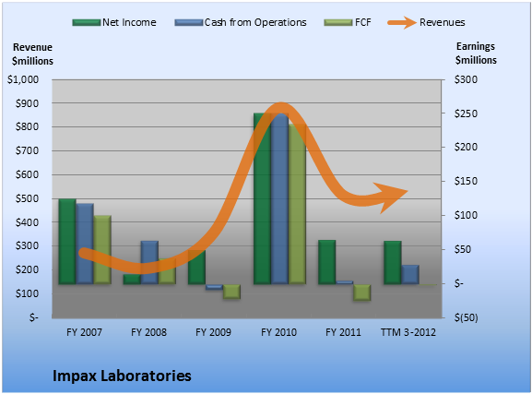This screenshot has height=394, width=532.
Task: Select the FY 2010 Cash from Operations bar
Action: click(280, 198)
